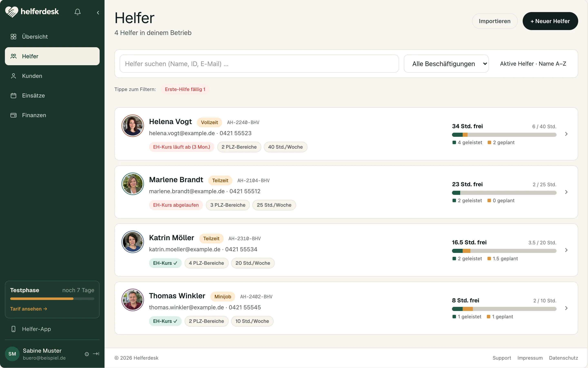This screenshot has width=588, height=368.
Task: Go to Übersicht in the sidebar
Action: (x=52, y=37)
